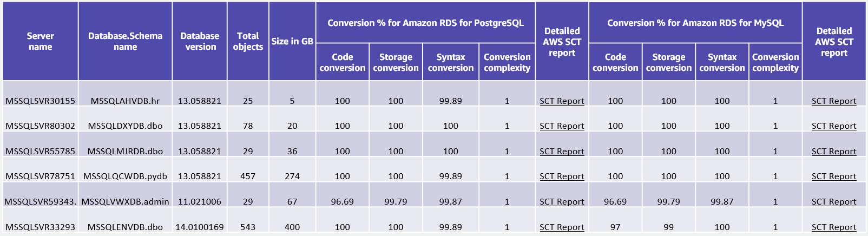The height and width of the screenshot is (236, 868).
Task: Click the MSSQLSVR33293 server name cell
Action: [40, 227]
